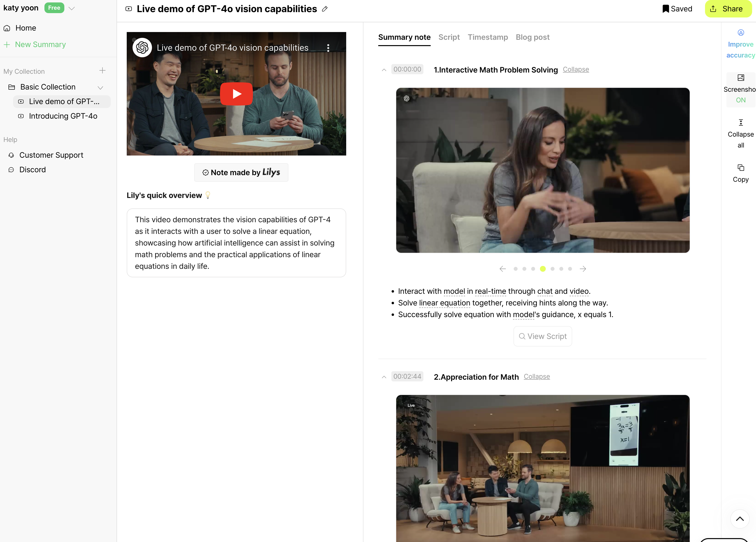The height and width of the screenshot is (542, 756).
Task: Click the scroll-to-top arrow button
Action: (740, 519)
